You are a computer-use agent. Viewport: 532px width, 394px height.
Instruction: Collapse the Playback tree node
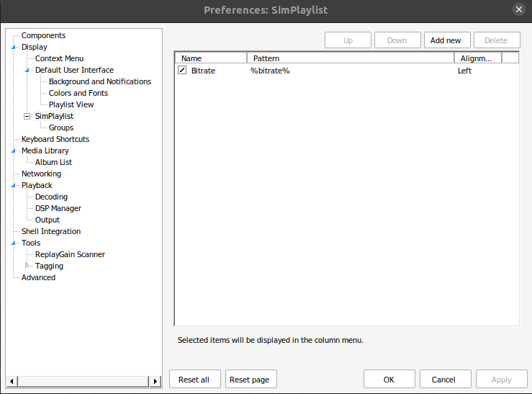pyautogui.click(x=14, y=186)
